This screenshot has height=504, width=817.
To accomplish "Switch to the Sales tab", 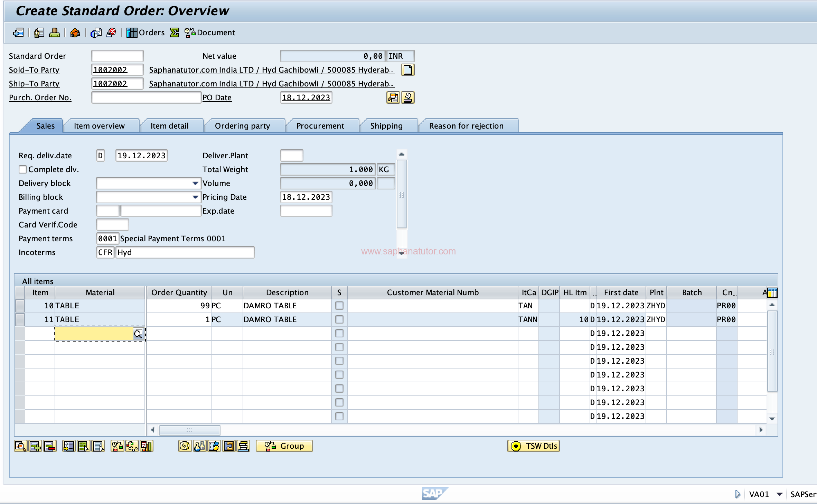I will pos(45,126).
